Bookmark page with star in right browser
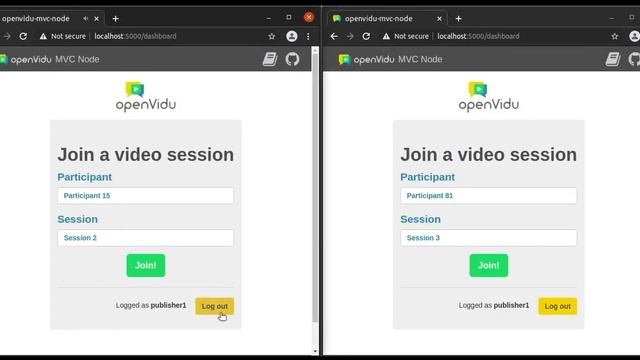640x360 pixels. [615, 36]
